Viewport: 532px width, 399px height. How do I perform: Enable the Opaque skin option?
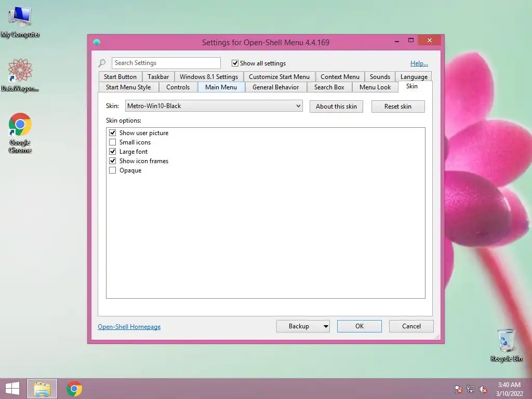click(112, 170)
